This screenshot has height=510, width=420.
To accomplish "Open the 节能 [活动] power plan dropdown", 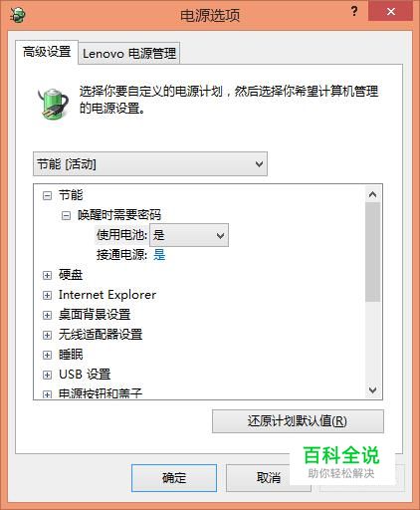I will 150,164.
